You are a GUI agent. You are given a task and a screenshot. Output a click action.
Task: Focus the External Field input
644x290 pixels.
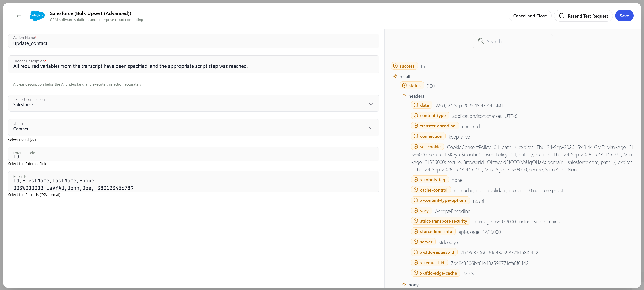pos(193,154)
